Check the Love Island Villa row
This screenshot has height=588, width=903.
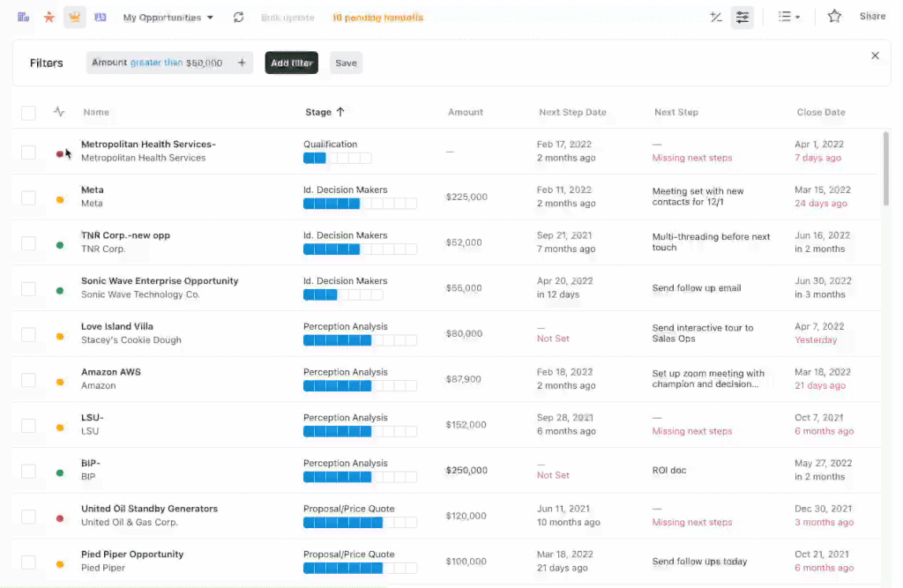[x=28, y=334]
